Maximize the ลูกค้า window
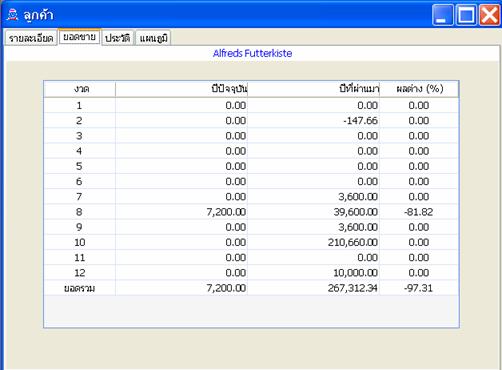Image resolution: width=502 pixels, height=370 pixels. [466, 15]
